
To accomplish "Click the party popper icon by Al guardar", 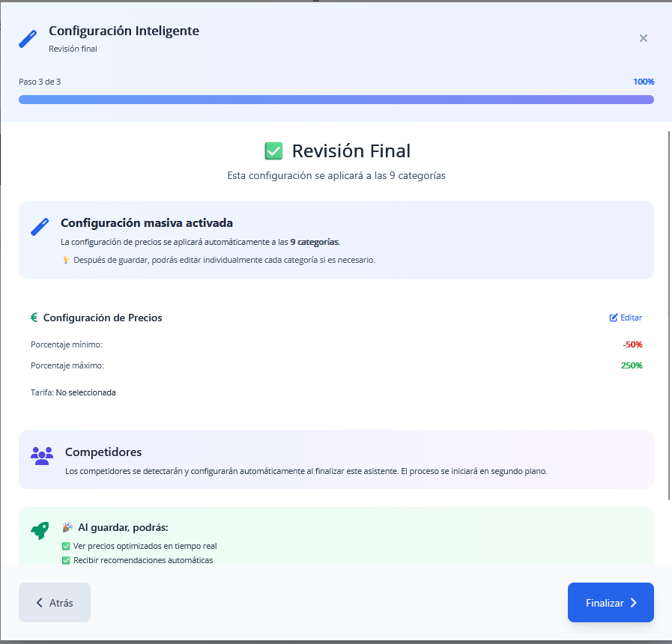I will [x=67, y=527].
